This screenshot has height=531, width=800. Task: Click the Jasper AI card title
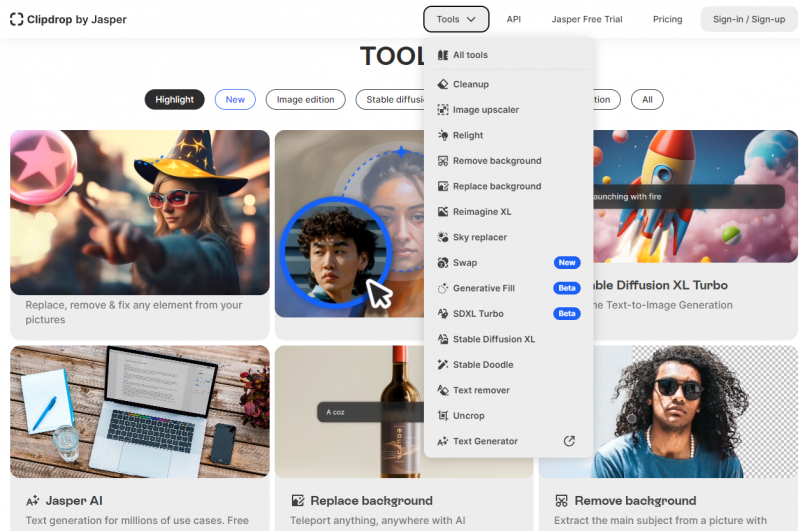tap(74, 501)
